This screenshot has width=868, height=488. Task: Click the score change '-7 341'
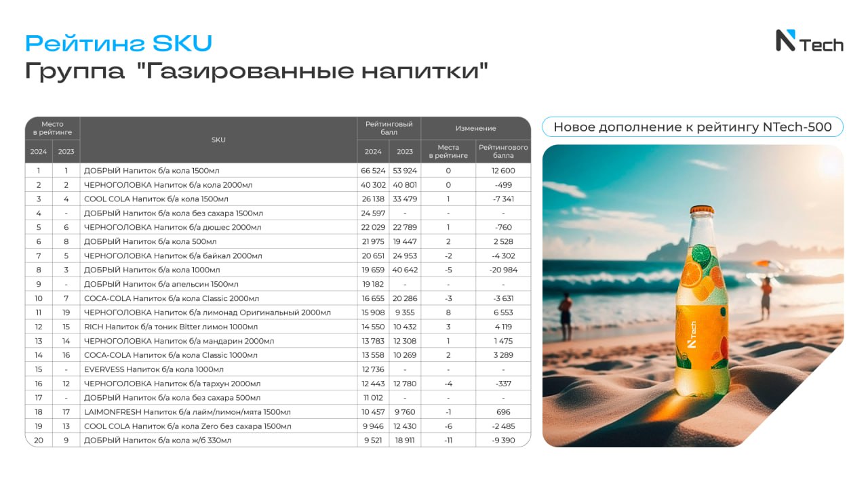click(503, 199)
